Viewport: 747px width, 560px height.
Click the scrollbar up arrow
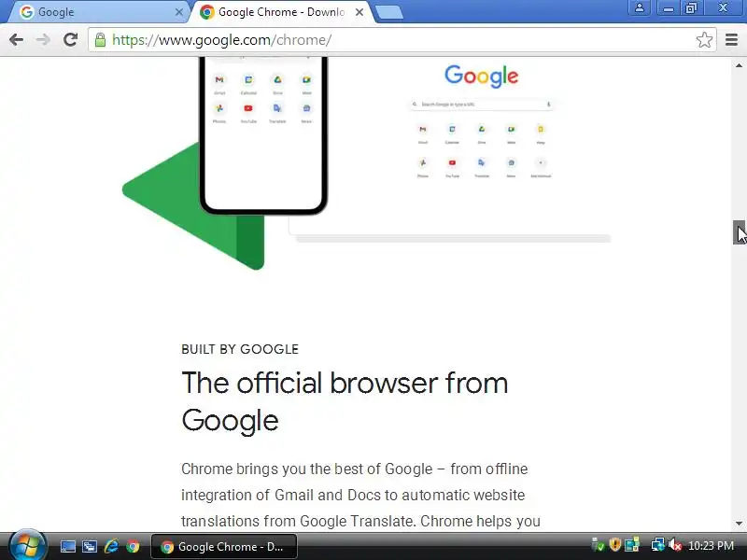739,65
